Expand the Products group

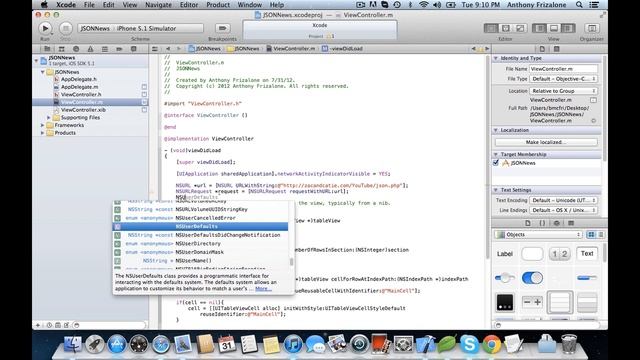(42, 133)
